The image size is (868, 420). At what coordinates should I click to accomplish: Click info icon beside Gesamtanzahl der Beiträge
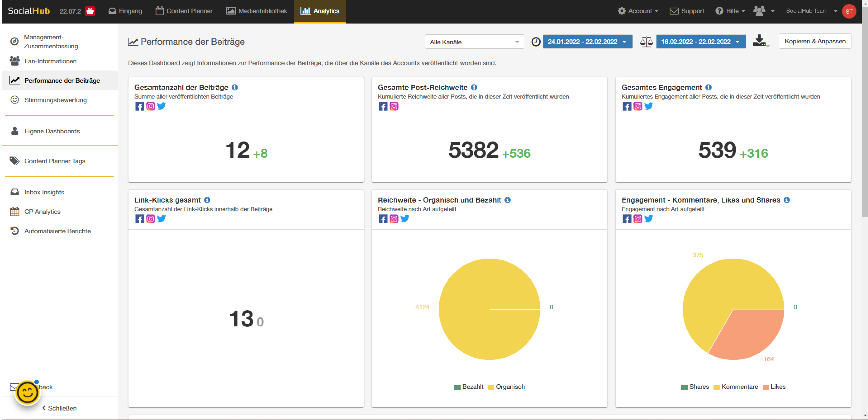[x=235, y=87]
